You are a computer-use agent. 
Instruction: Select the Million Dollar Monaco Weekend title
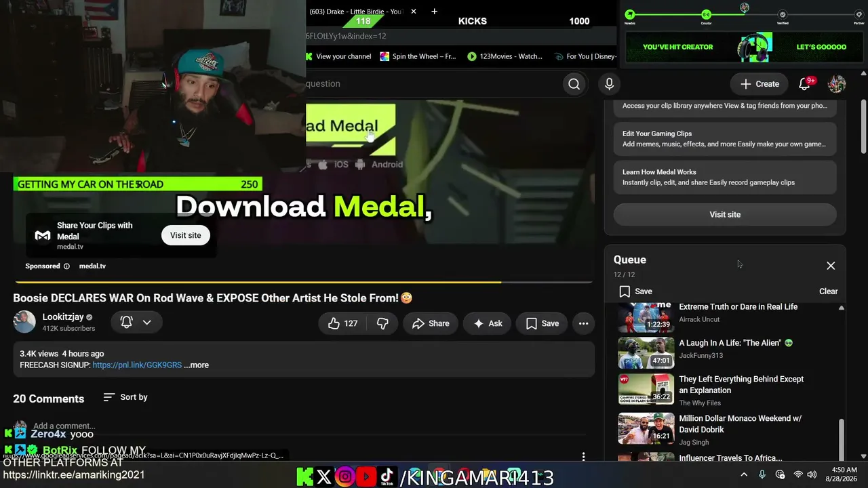[740, 424]
